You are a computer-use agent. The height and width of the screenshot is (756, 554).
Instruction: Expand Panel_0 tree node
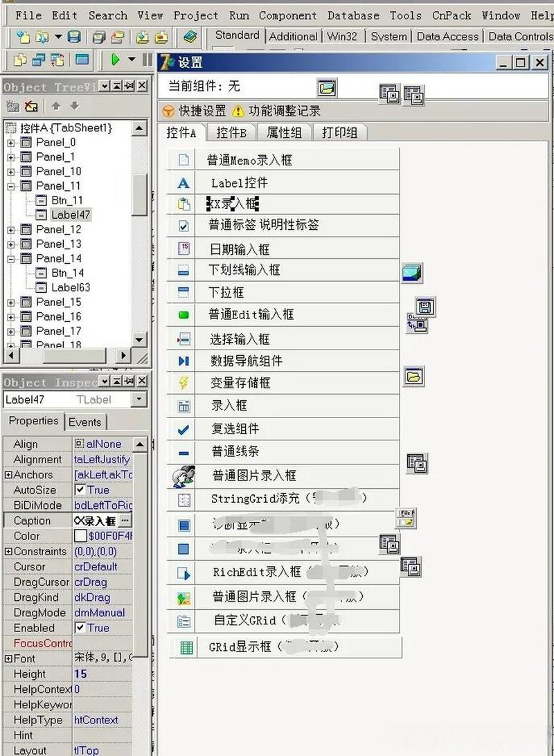[x=10, y=143]
